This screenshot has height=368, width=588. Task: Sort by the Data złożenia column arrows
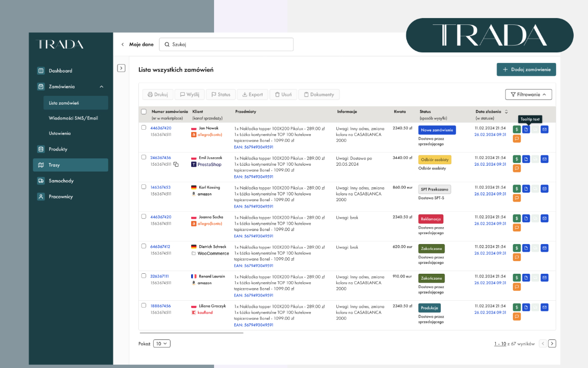(506, 112)
